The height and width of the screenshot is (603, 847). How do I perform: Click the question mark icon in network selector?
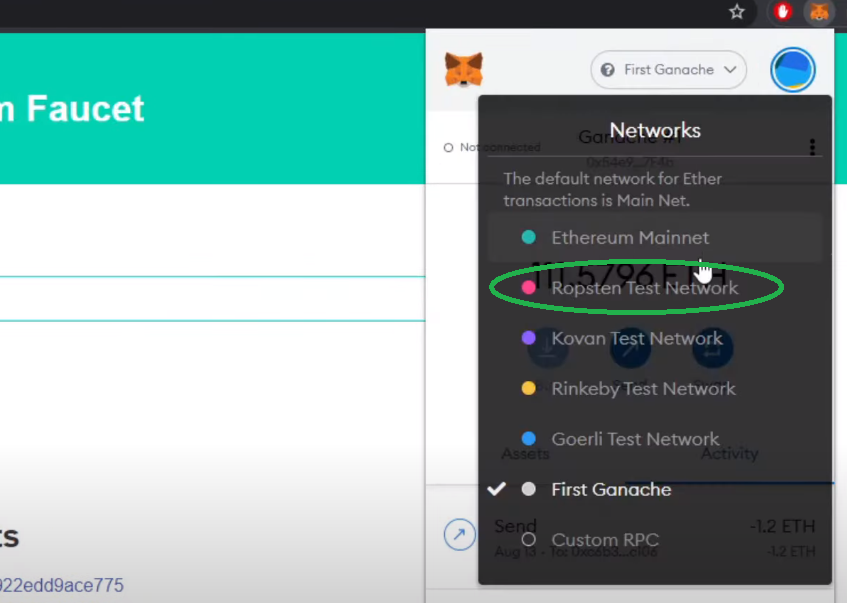608,70
